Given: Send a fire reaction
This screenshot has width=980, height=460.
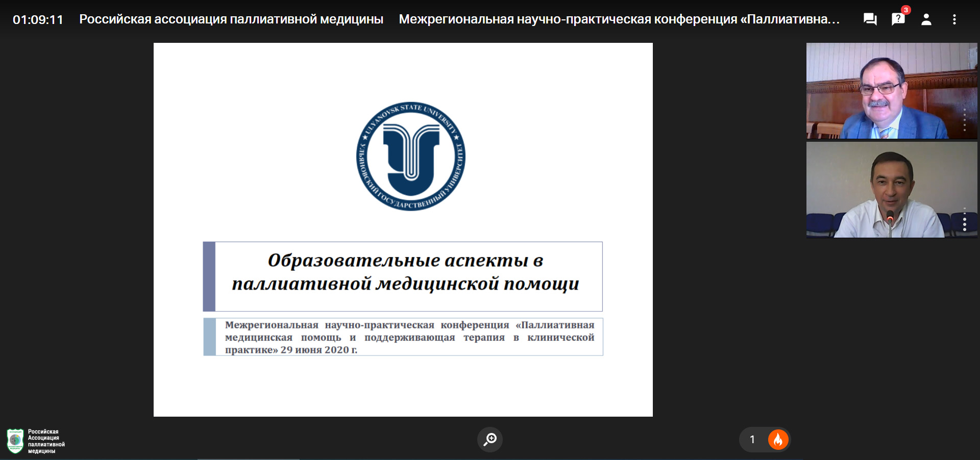Looking at the screenshot, I should pyautogui.click(x=778, y=440).
